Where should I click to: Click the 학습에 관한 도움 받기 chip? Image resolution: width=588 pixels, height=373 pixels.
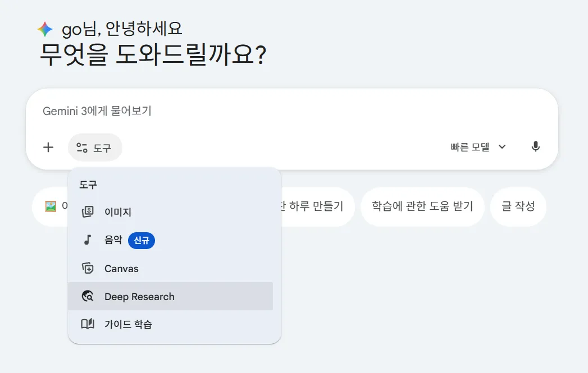click(422, 206)
